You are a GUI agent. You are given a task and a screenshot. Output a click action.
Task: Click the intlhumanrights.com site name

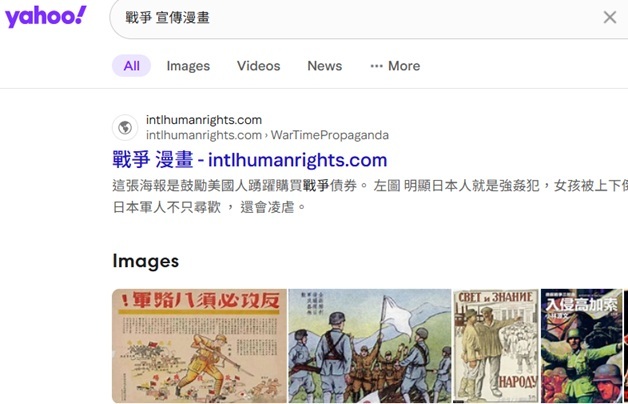pos(204,120)
